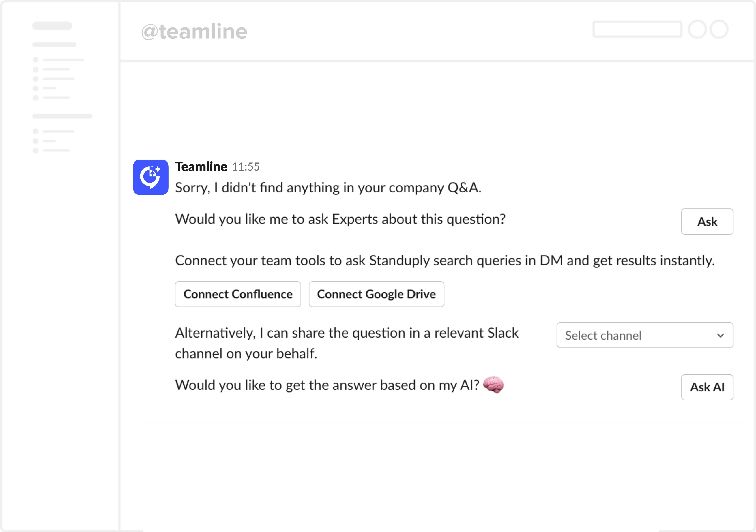
Task: Click Connect Confluence
Action: [238, 294]
